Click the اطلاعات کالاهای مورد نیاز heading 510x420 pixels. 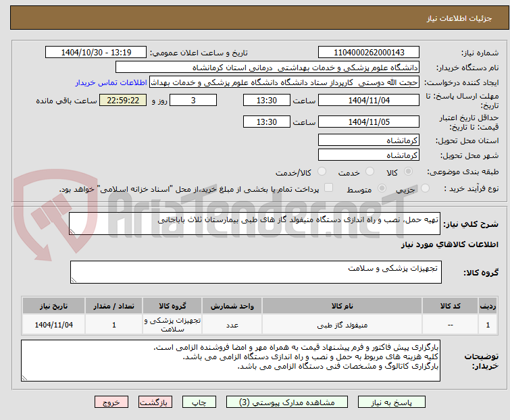tap(449, 244)
